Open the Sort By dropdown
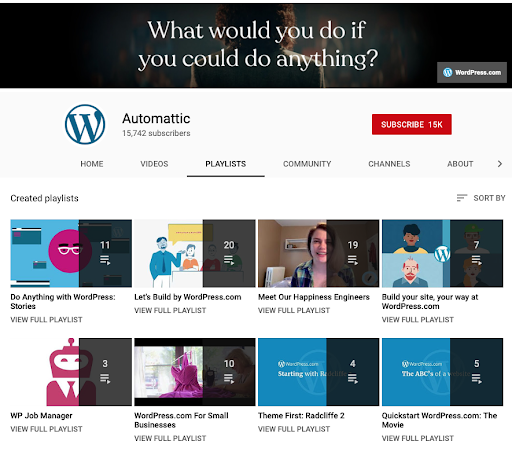Screen dimensions: 512x452 481,198
